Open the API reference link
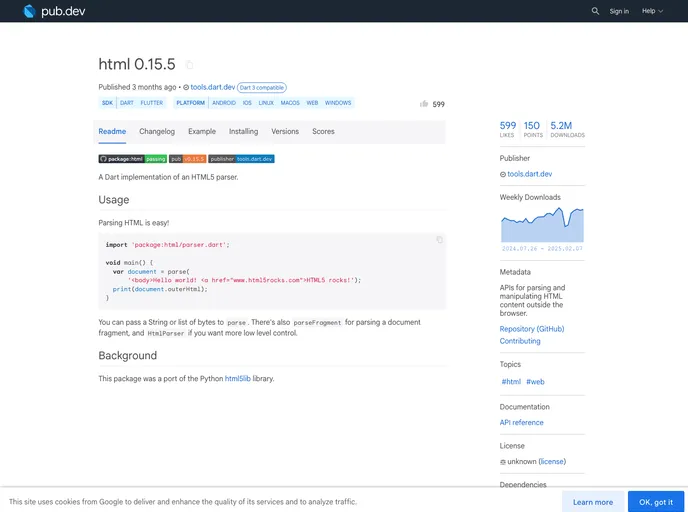 tap(521, 422)
